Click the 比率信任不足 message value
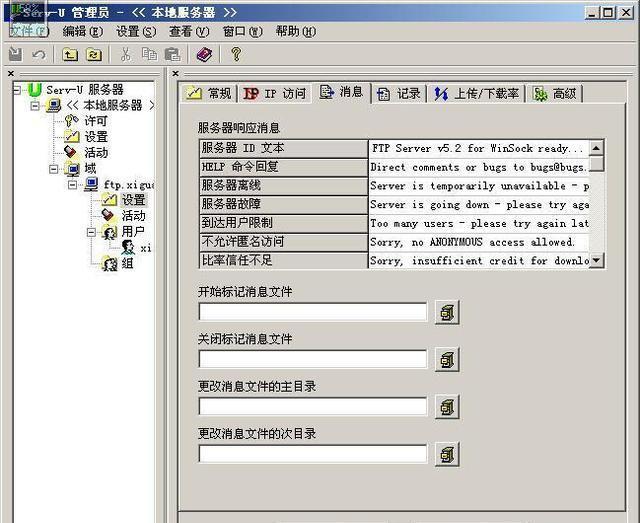 click(x=478, y=260)
